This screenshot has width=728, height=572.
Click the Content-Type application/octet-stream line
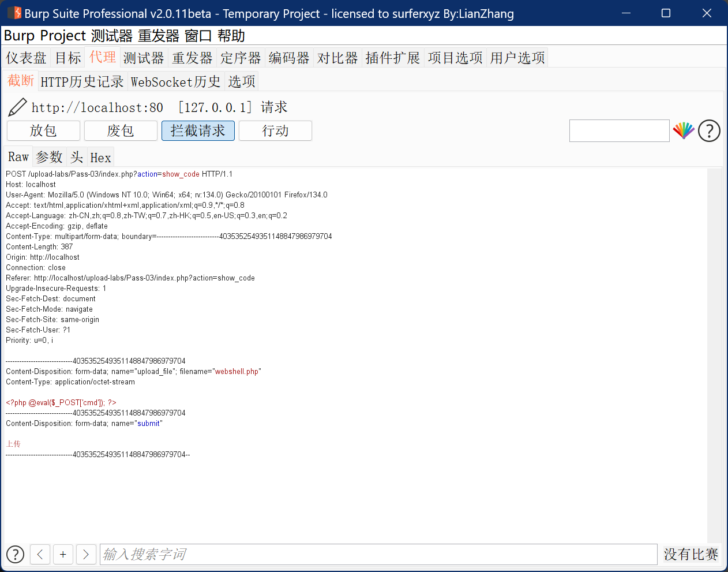[70, 382]
